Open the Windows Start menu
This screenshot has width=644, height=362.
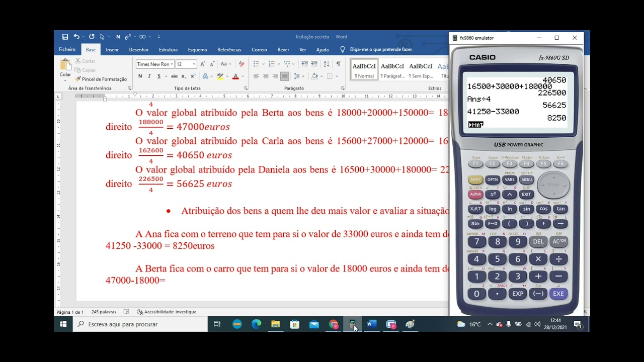(x=63, y=324)
